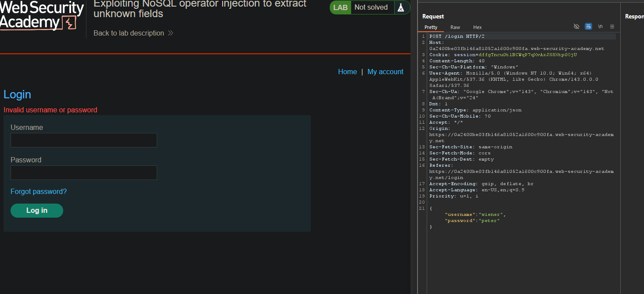Click the session cookie value

528,55
